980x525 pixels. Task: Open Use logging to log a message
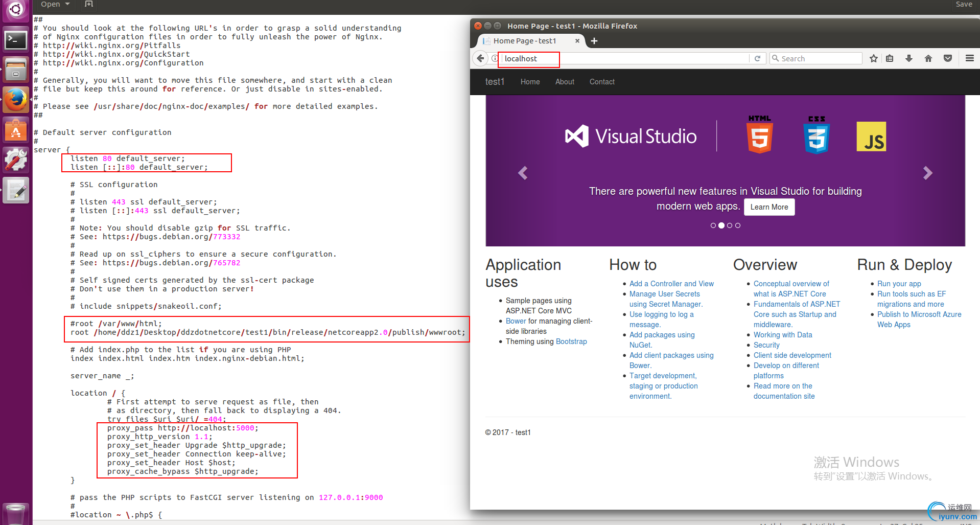point(661,319)
